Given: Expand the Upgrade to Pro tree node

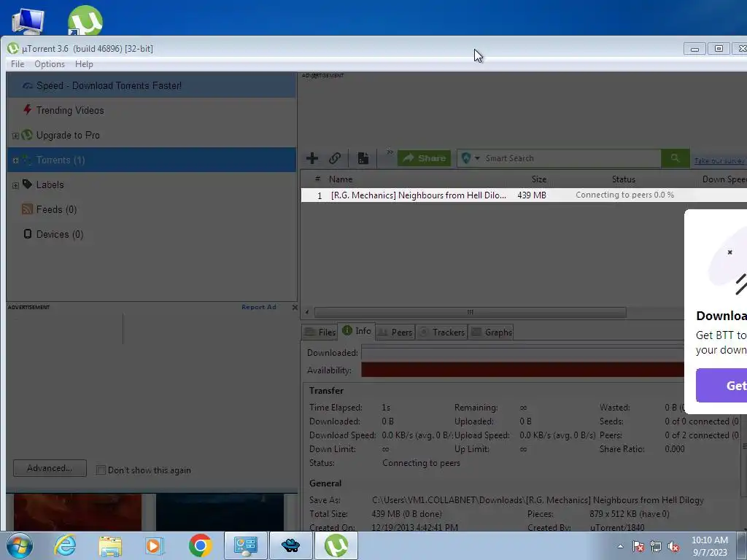Looking at the screenshot, I should (x=15, y=136).
